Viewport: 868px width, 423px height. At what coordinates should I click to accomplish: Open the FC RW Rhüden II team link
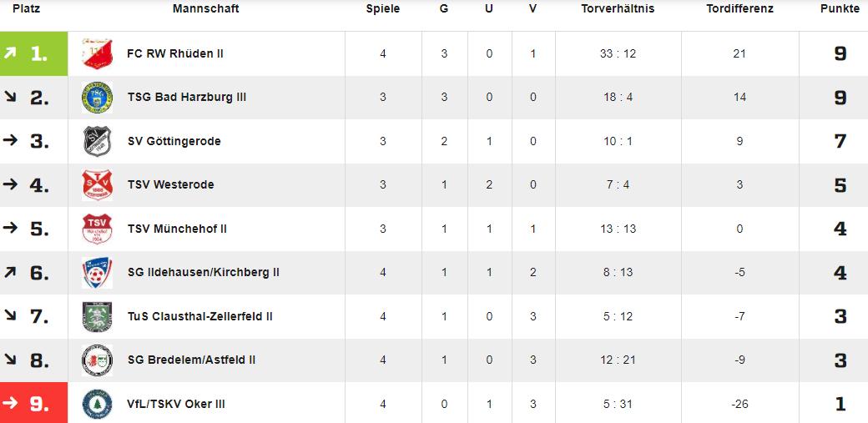175,53
